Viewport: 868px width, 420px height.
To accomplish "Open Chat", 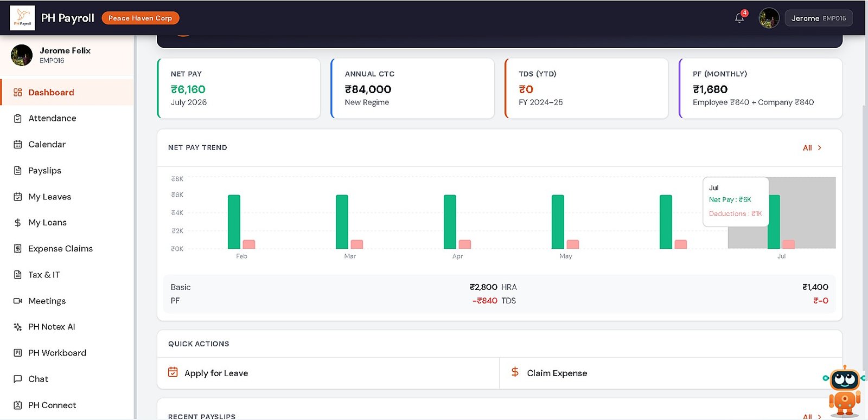I will [67, 379].
